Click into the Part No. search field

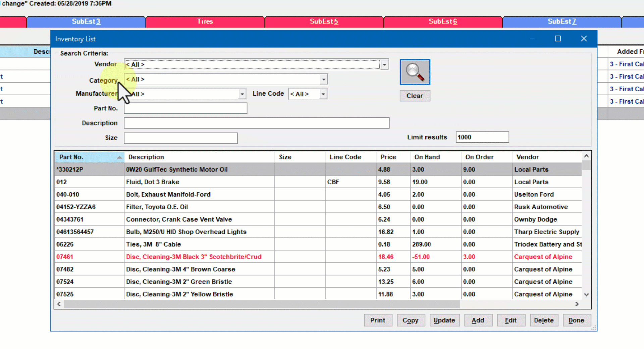(x=185, y=108)
